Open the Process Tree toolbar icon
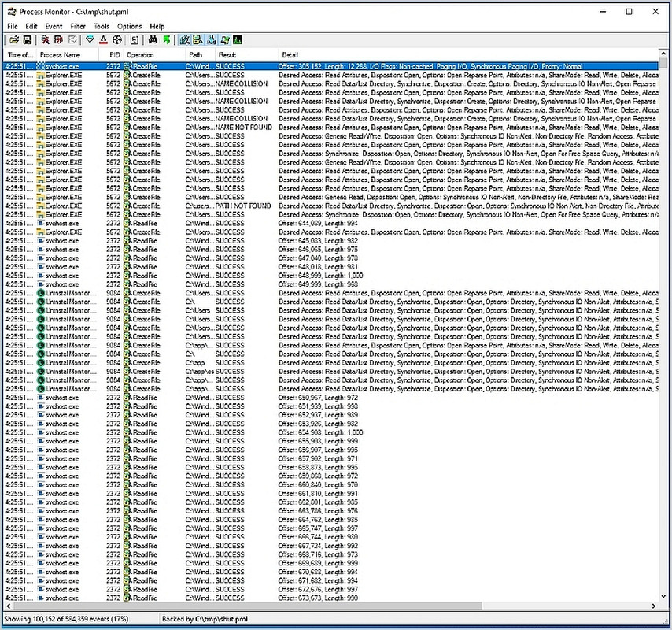672x630 pixels. point(135,40)
